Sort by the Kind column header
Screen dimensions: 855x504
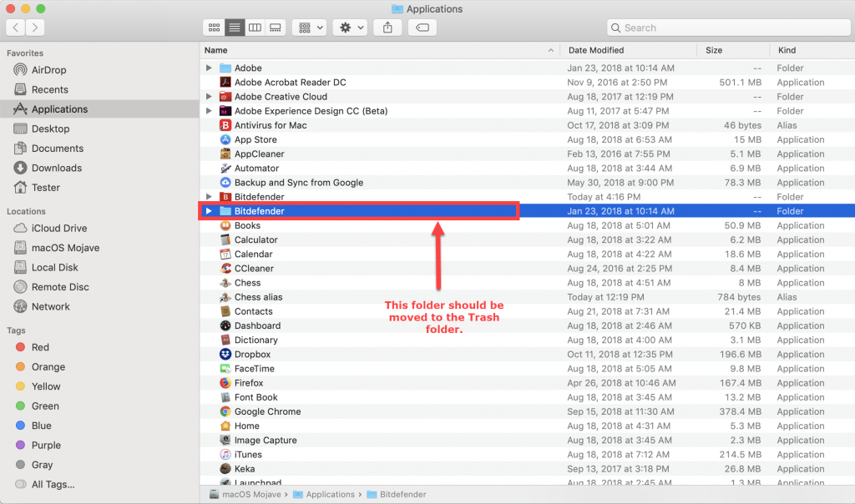click(x=812, y=50)
